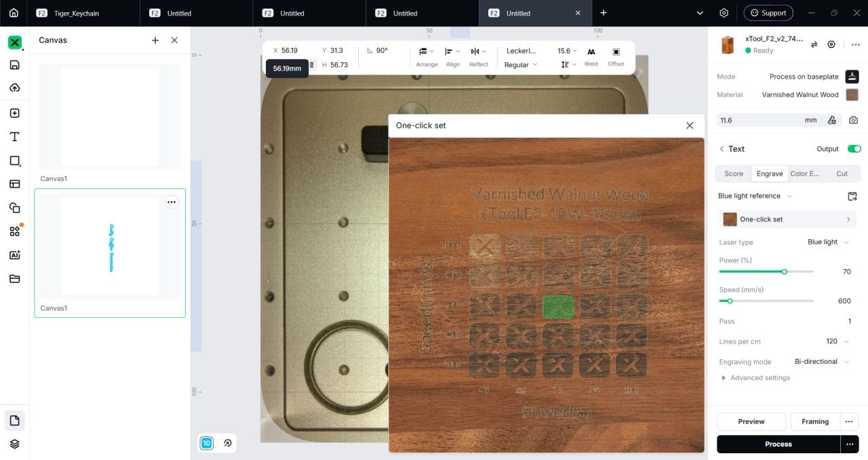Expand the tab list chevron in title bar
Viewport: 868px width, 460px height.
pos(700,13)
